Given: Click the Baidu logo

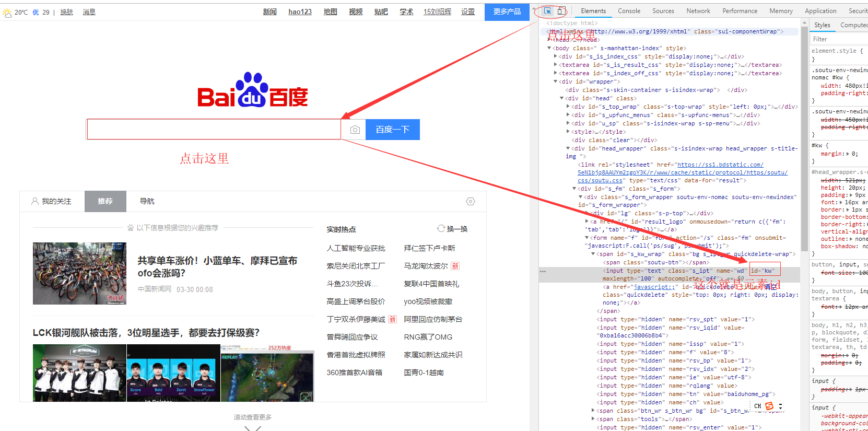Looking at the screenshot, I should pos(253,89).
